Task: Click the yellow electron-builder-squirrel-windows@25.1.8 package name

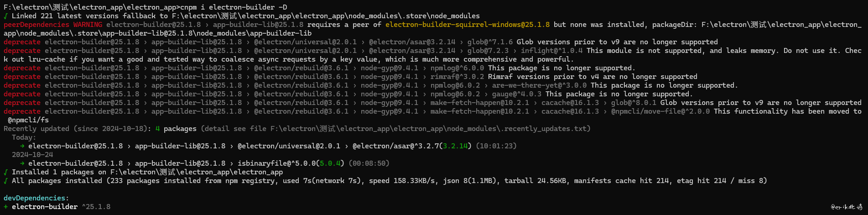Action: tap(467, 25)
